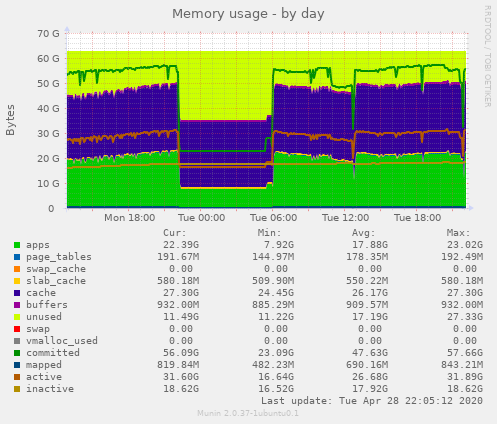Click unused maximum value 27.33G
Screen dimensions: 497x424
(465, 317)
